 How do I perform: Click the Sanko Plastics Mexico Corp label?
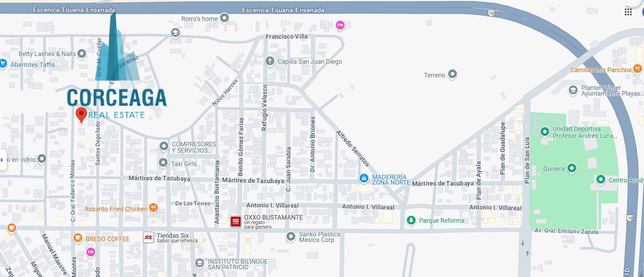pos(319,237)
